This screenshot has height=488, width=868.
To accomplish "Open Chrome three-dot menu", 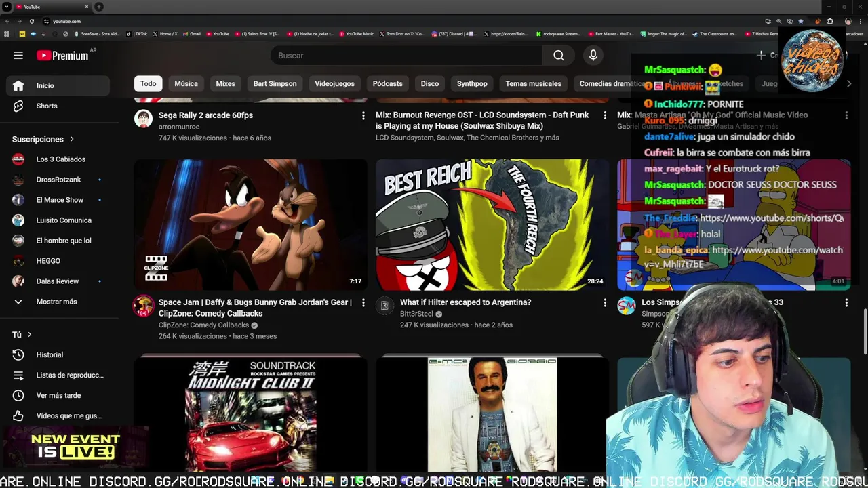I will pyautogui.click(x=861, y=21).
